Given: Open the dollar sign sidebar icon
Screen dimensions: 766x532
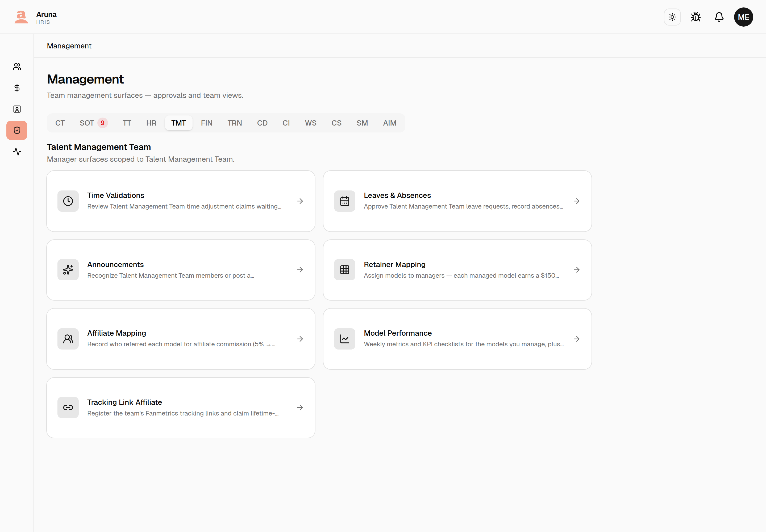Looking at the screenshot, I should [x=17, y=88].
